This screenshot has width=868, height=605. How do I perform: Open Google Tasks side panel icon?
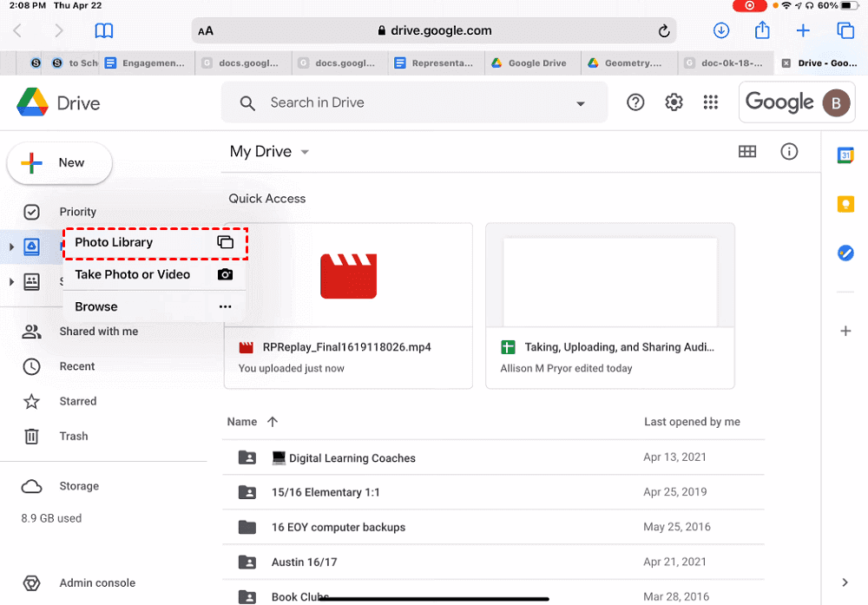tap(845, 253)
